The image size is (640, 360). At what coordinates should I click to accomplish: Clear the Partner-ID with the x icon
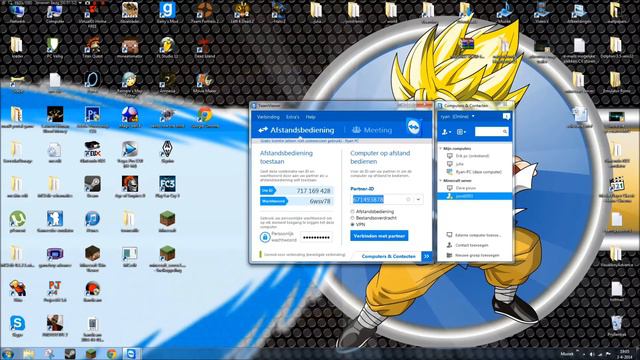[x=408, y=199]
